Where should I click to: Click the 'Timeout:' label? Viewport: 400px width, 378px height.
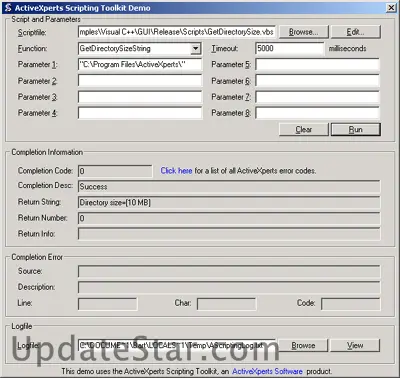point(225,49)
